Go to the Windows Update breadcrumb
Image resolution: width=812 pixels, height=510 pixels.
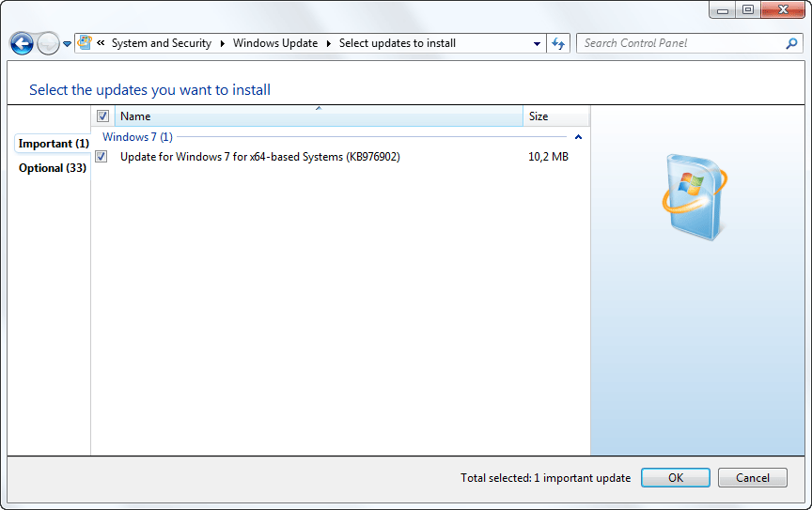(x=274, y=43)
